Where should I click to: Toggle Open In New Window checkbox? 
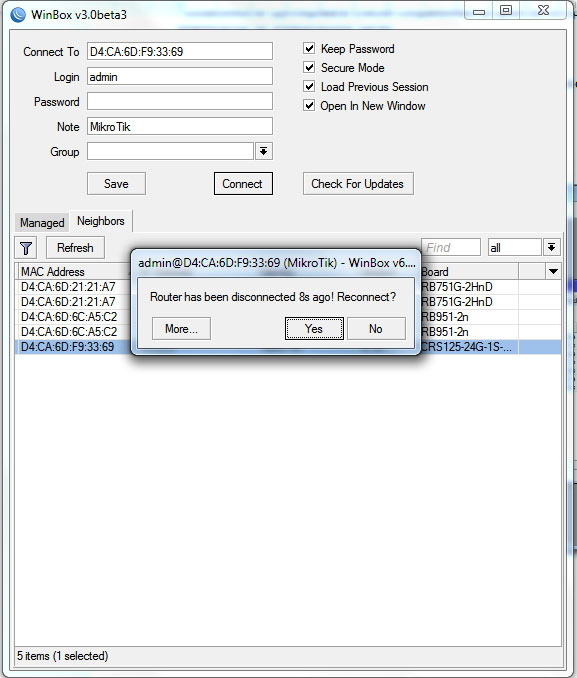coord(309,106)
